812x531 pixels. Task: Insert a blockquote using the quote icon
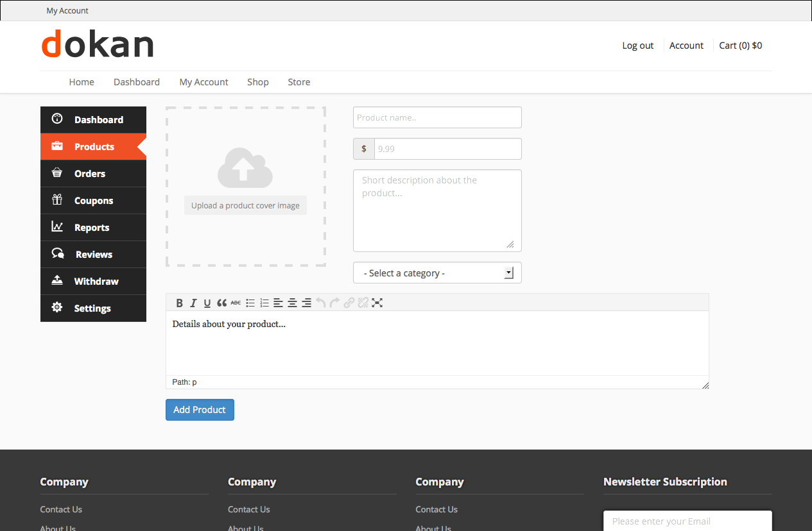tap(221, 303)
